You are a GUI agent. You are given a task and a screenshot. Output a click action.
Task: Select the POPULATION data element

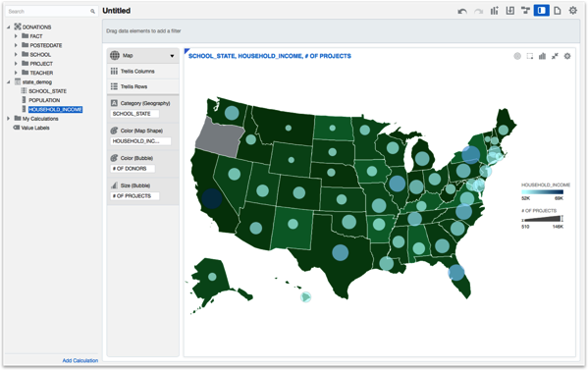pyautogui.click(x=44, y=100)
